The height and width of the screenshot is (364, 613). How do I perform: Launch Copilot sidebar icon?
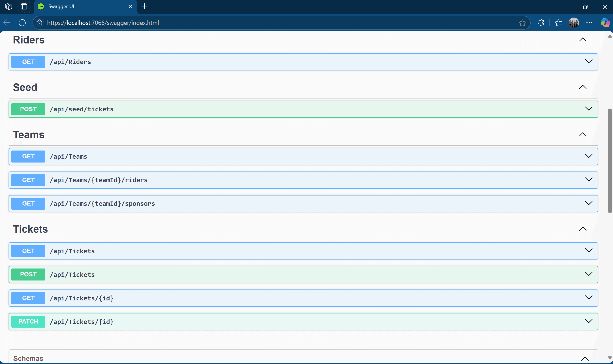coord(605,23)
